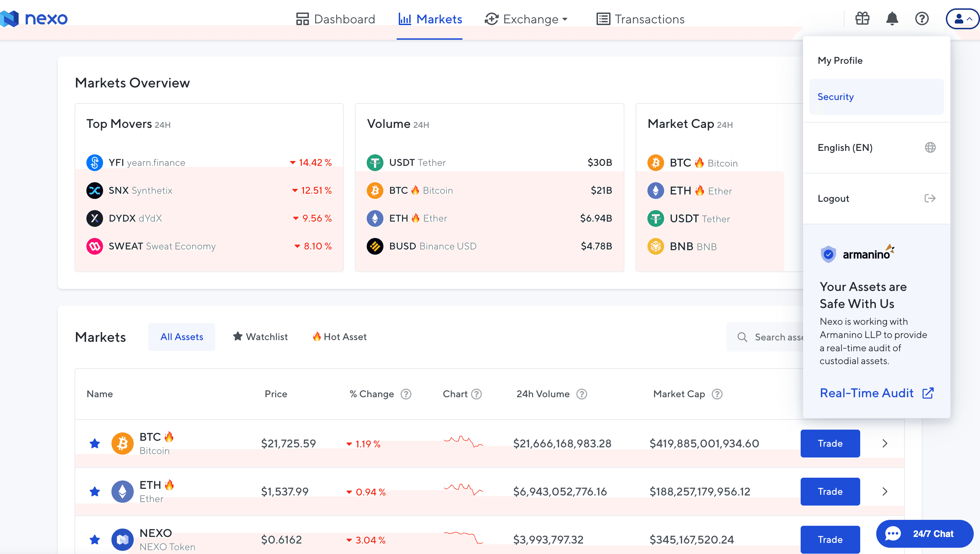
Task: Click the Trade button for ETH
Action: coord(830,492)
